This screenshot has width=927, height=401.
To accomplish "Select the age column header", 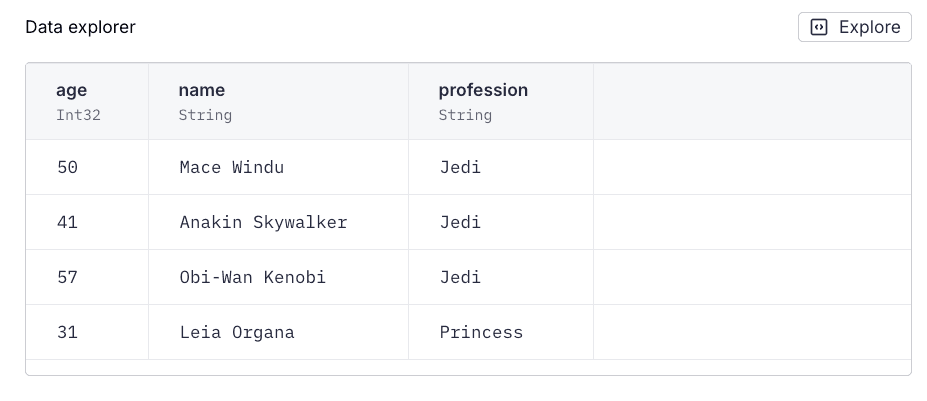I will click(72, 90).
